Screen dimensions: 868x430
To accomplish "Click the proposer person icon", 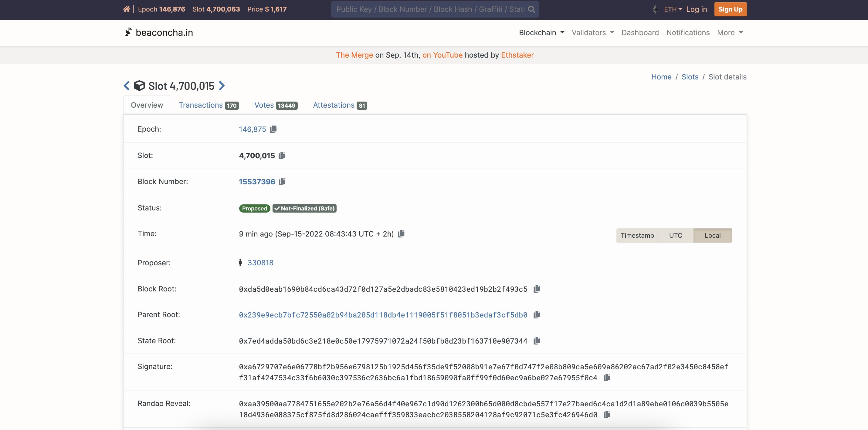I will [x=240, y=263].
